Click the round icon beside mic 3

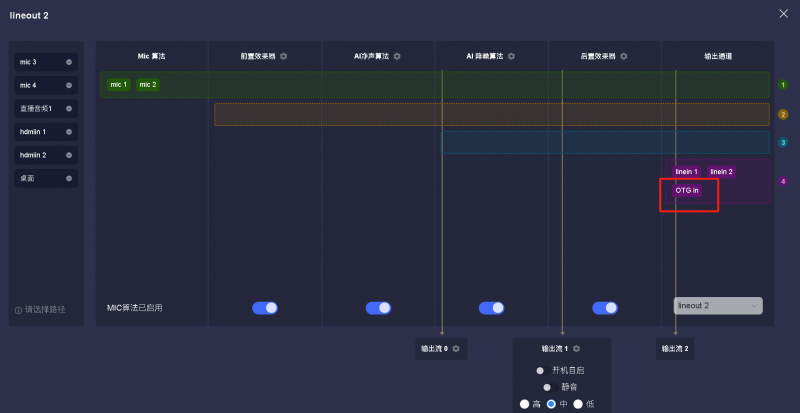coord(69,62)
